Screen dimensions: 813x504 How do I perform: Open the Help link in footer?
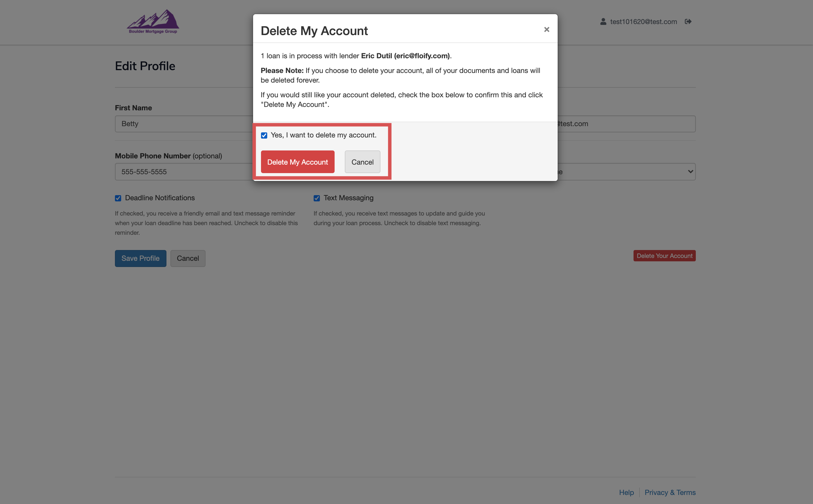pos(626,492)
